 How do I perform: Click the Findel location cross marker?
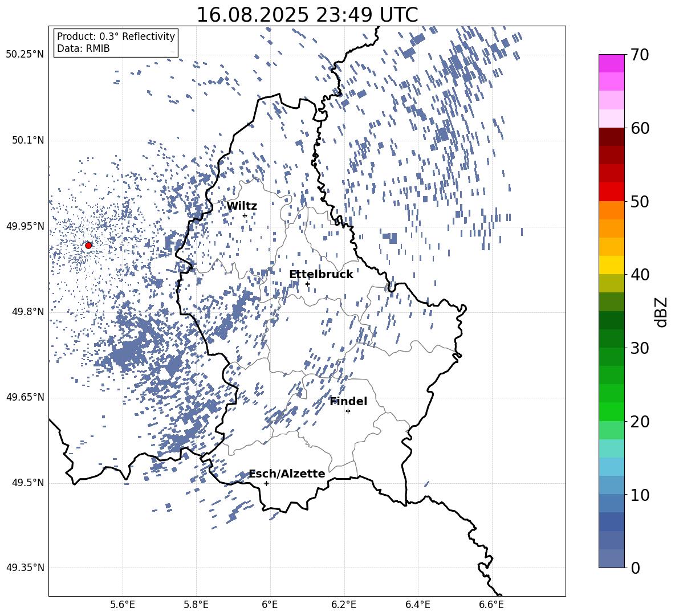click(x=348, y=411)
